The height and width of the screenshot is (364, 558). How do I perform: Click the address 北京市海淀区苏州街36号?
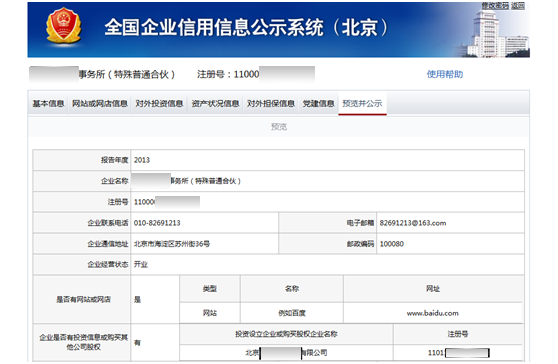(x=172, y=244)
